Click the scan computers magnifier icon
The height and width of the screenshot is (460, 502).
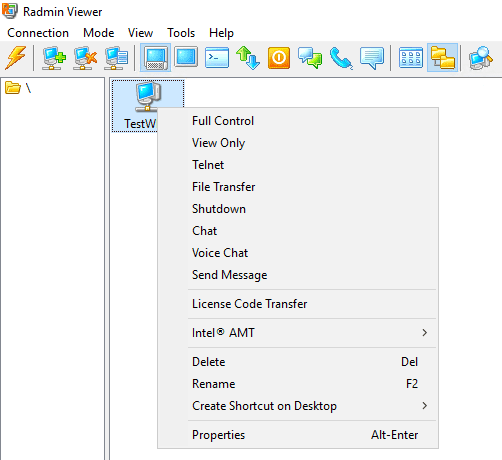480,57
